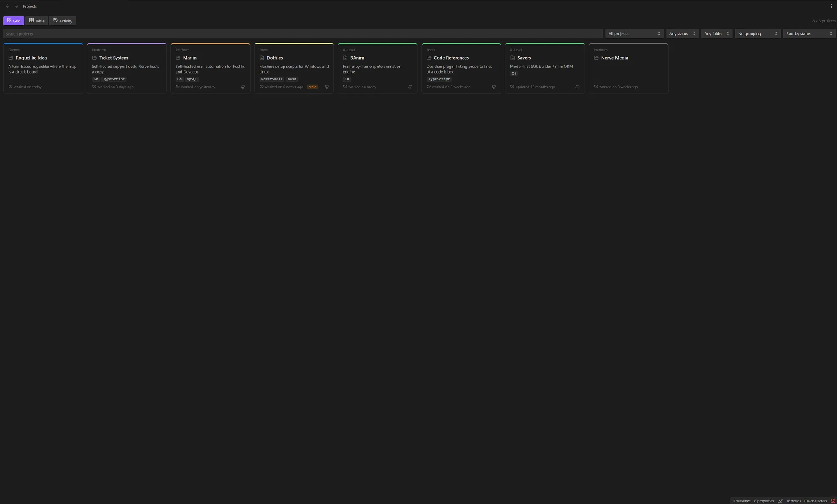Click the pencil edit-mode icon in status bar
Image resolution: width=837 pixels, height=504 pixels.
click(x=780, y=501)
